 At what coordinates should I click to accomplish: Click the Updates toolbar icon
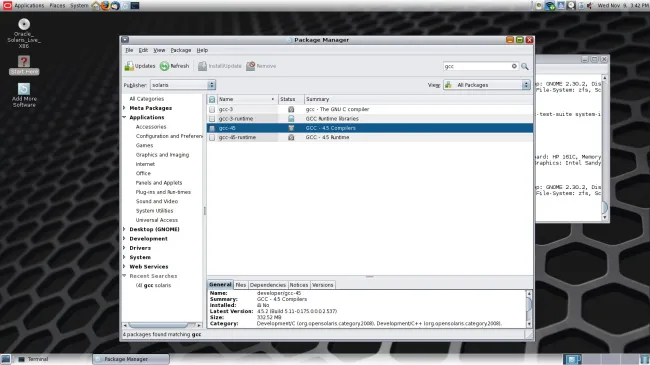129,66
